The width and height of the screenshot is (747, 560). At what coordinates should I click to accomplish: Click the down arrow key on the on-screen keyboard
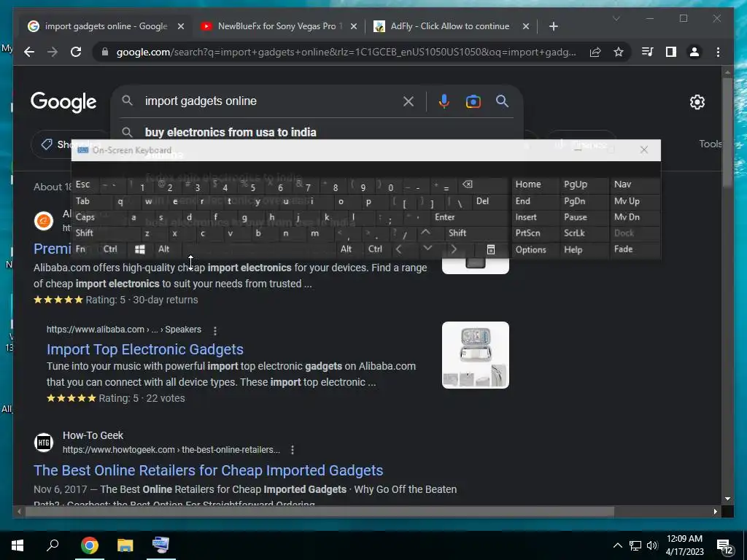click(x=427, y=248)
